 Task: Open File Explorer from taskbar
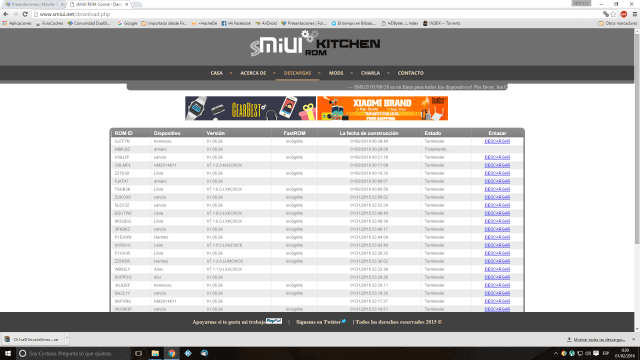pos(155,353)
